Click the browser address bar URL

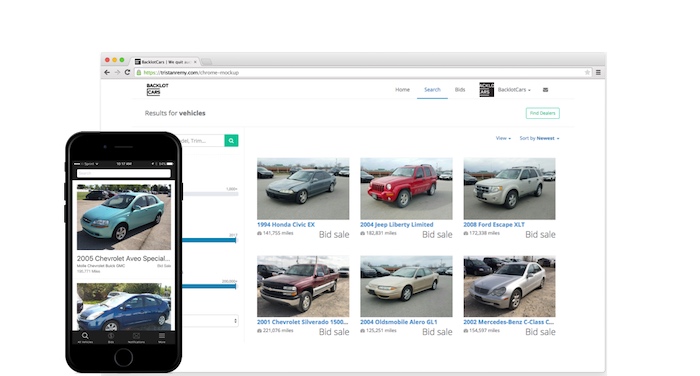coord(191,72)
